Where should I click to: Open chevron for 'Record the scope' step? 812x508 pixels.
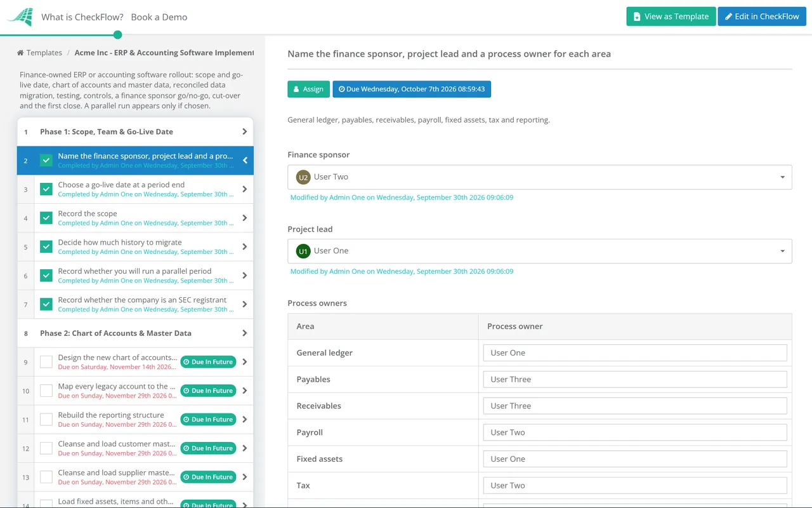tap(245, 218)
